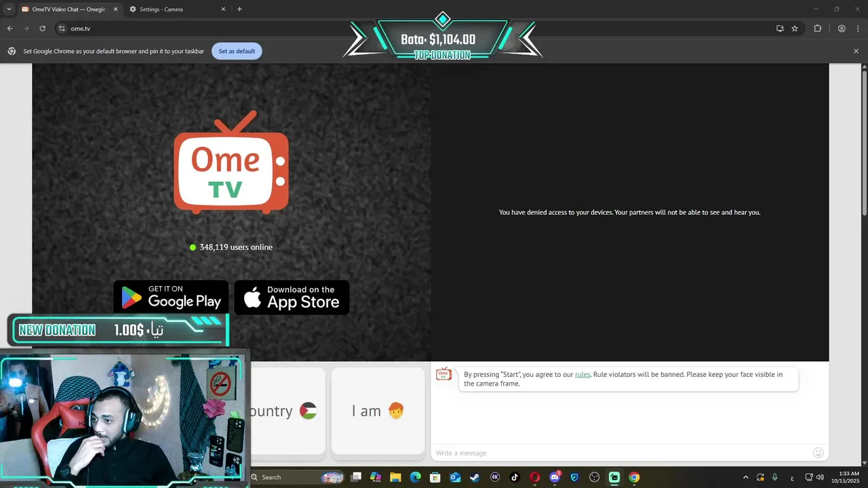The width and height of the screenshot is (868, 488).
Task: Reload the ome.tv page
Action: point(42,28)
